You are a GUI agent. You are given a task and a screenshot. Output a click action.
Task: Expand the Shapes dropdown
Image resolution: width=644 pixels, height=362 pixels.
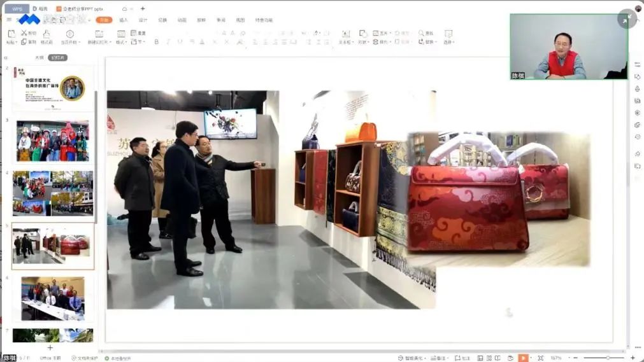click(x=368, y=42)
